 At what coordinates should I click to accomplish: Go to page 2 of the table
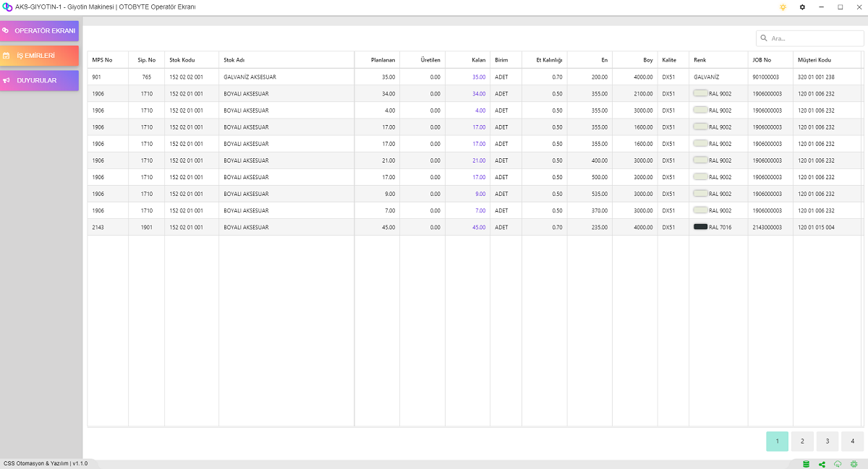(x=802, y=441)
